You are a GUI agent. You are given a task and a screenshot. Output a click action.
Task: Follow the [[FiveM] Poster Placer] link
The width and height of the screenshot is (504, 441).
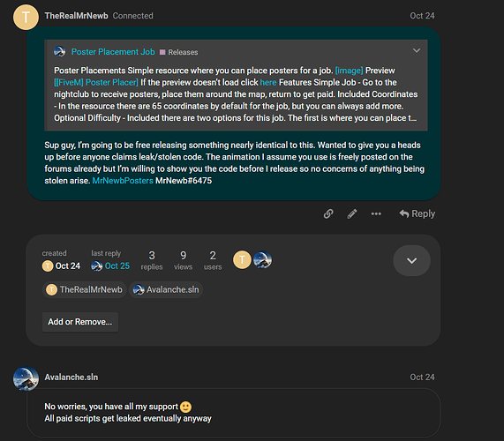click(x=96, y=82)
